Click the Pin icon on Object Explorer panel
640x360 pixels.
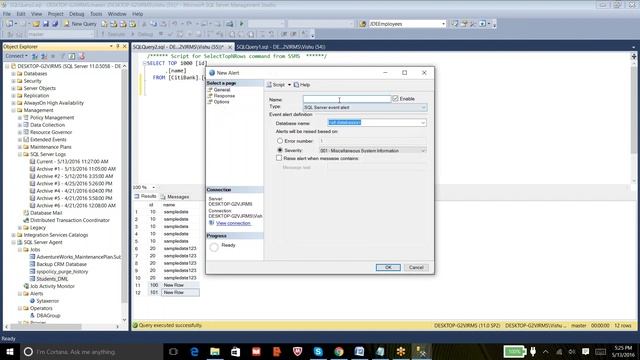click(118, 47)
